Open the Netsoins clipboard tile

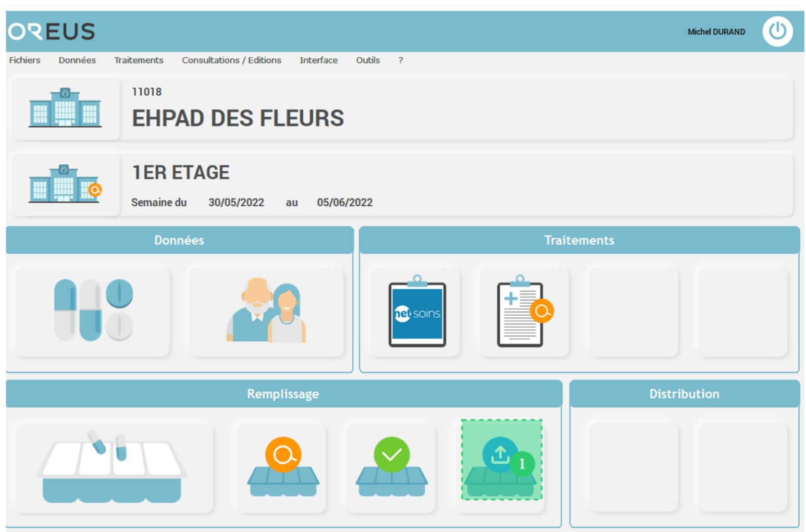[x=415, y=312]
